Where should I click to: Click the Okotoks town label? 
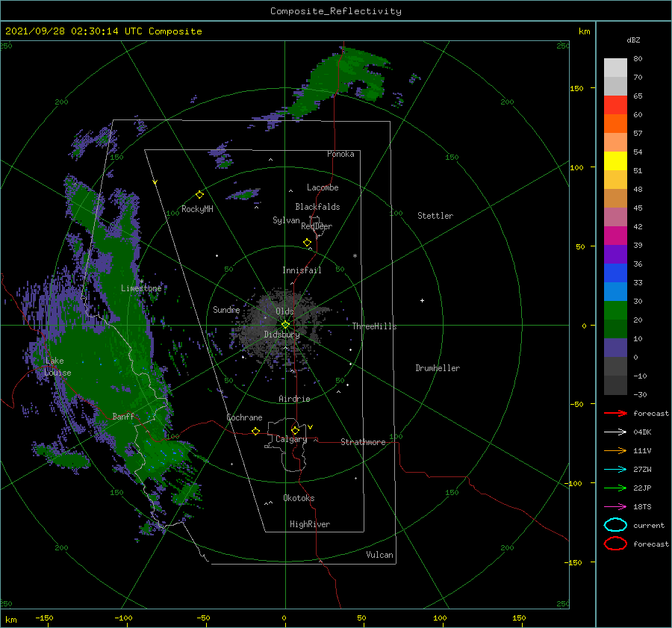pyautogui.click(x=299, y=498)
